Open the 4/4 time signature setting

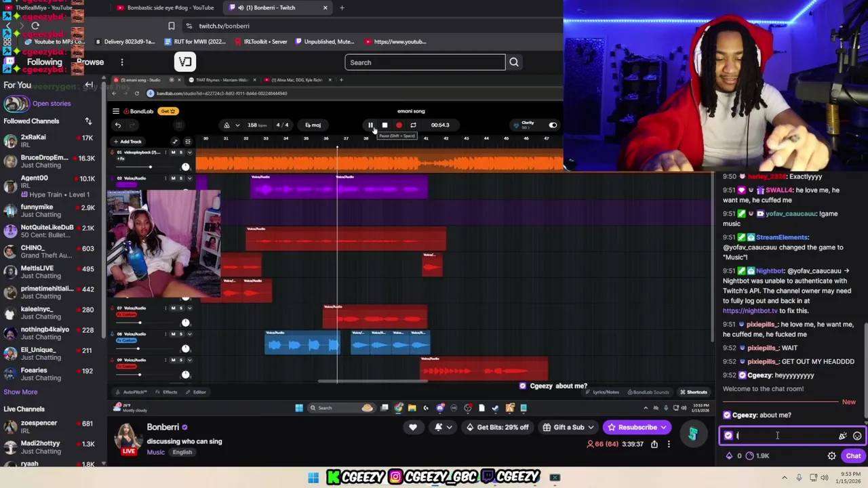[282, 125]
